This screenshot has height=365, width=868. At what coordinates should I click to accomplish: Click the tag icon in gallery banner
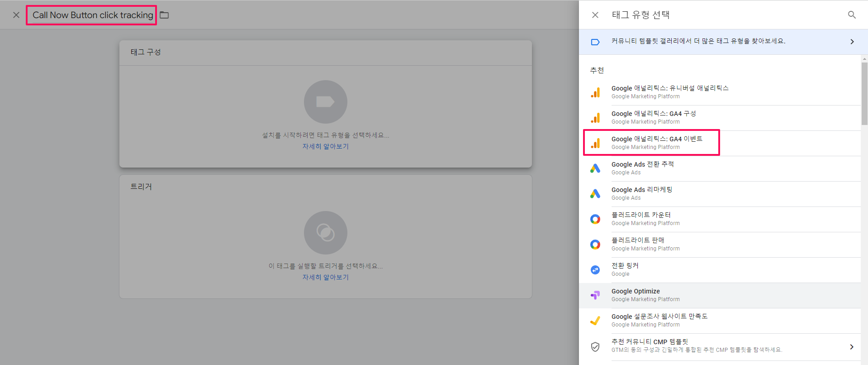[x=595, y=42]
